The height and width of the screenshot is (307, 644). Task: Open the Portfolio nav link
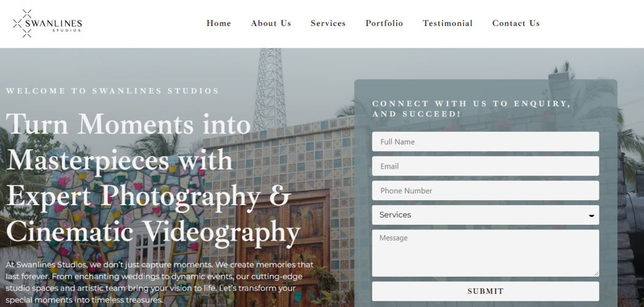pos(384,23)
